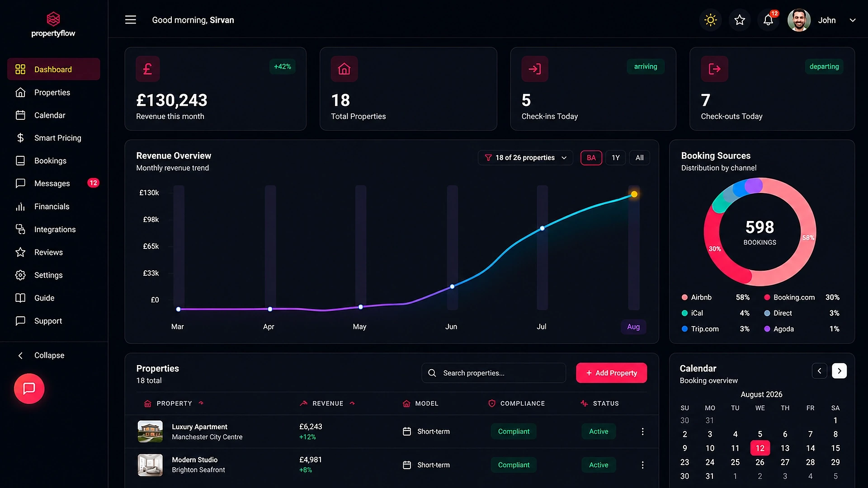868x488 pixels.
Task: Open Messages in the sidebar
Action: (53, 183)
